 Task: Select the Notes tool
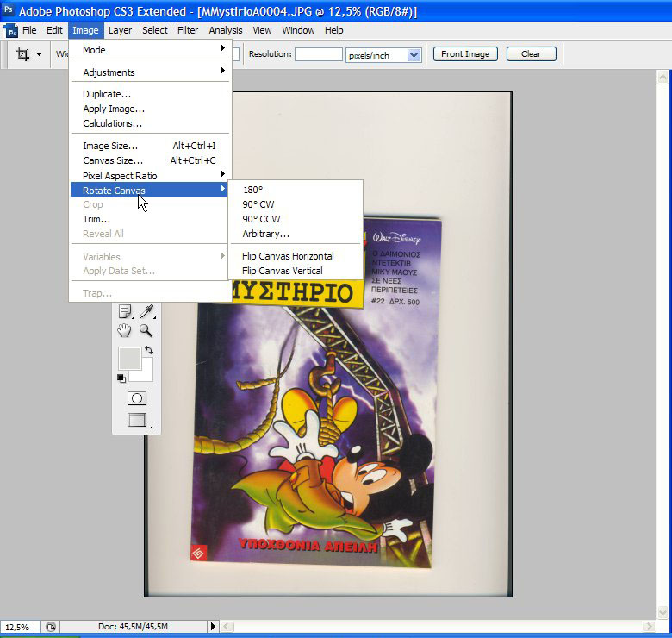tap(125, 312)
